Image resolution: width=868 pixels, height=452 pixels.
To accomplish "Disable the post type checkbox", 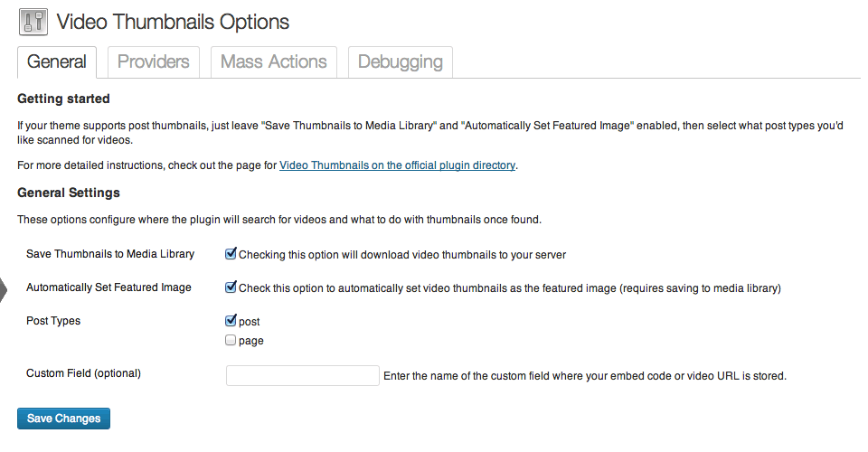I will pyautogui.click(x=231, y=320).
